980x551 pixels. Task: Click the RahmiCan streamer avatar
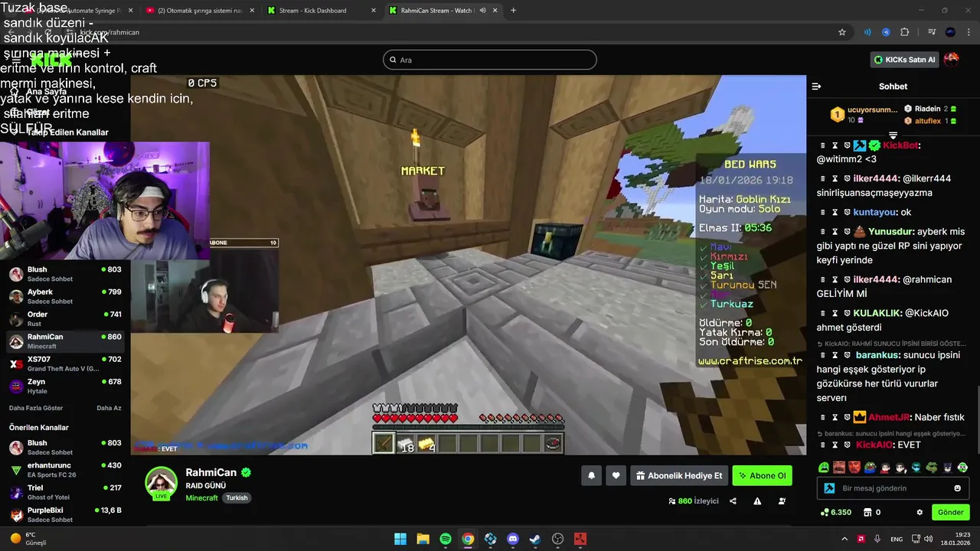[x=162, y=483]
